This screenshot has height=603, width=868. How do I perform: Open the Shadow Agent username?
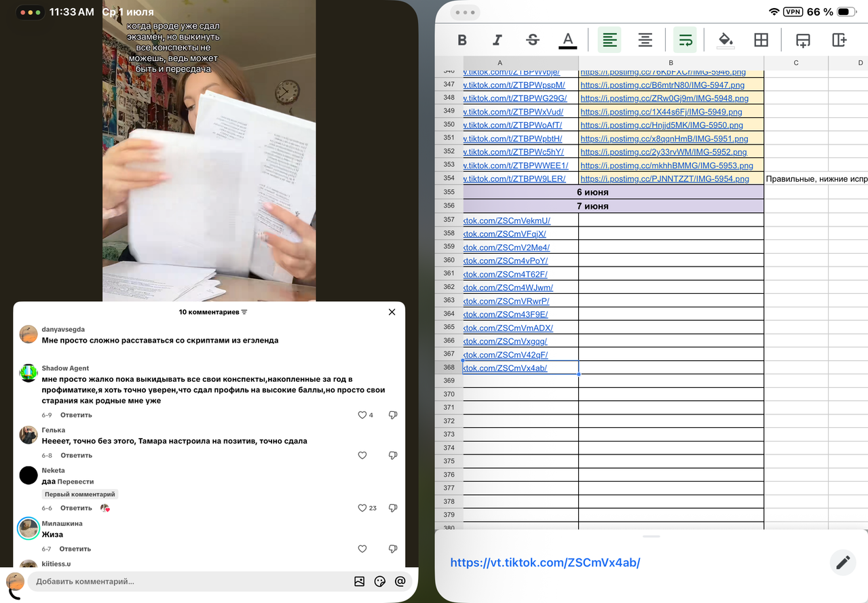click(x=65, y=368)
